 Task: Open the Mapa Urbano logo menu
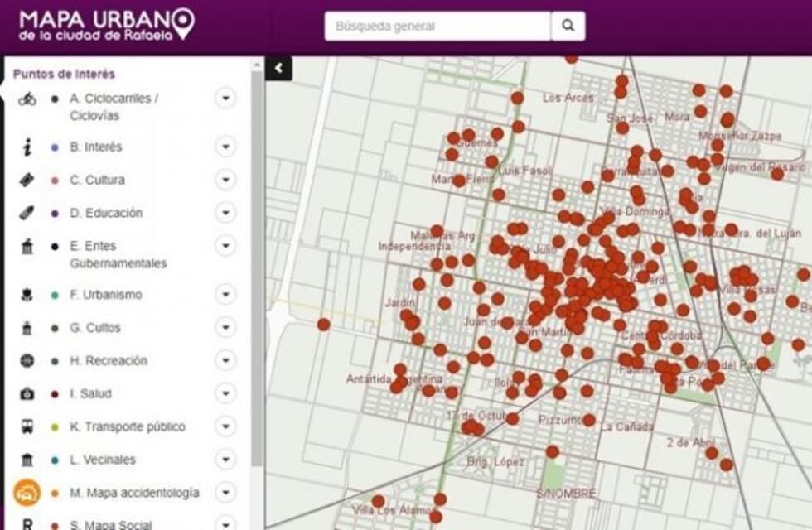pos(104,23)
